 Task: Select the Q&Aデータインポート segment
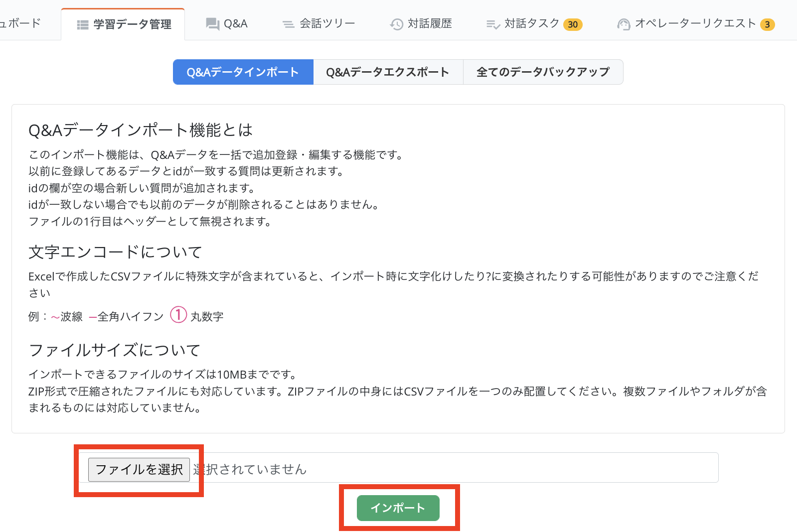243,72
